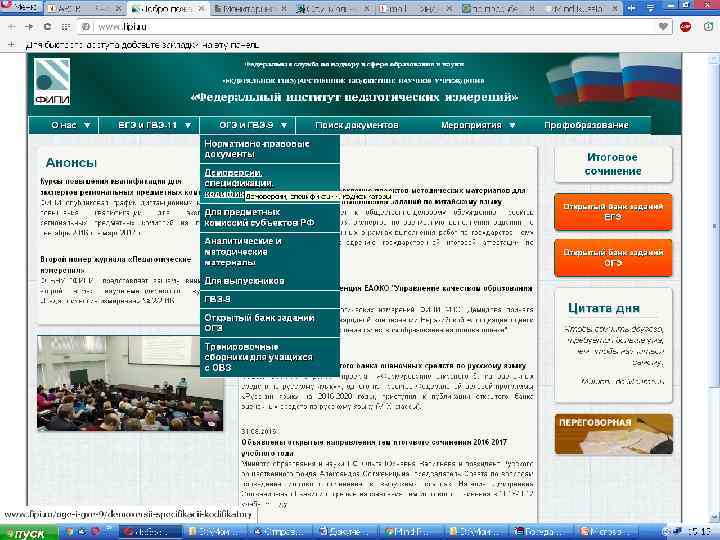Go back with the browser back arrow

coord(11,27)
